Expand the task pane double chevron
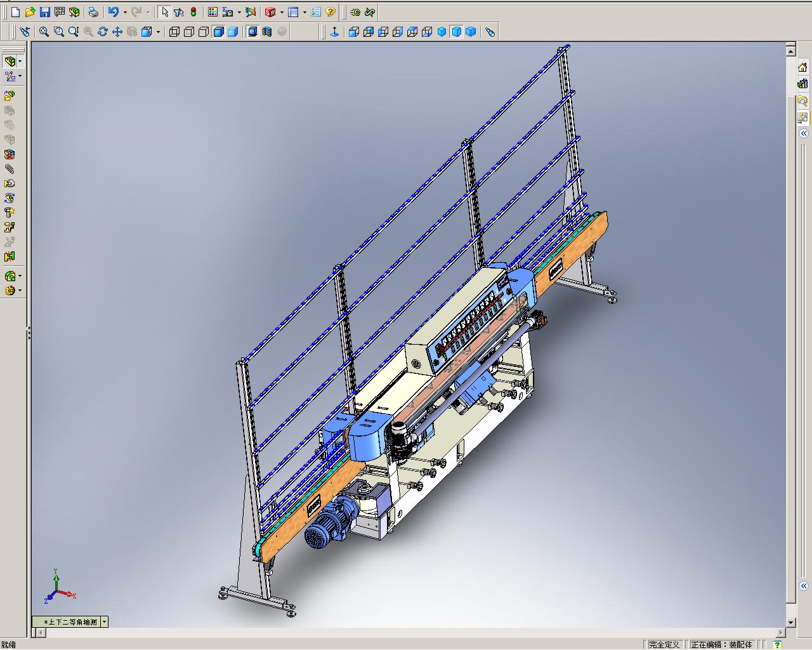Viewport: 812px width, 650px height. 804,133
